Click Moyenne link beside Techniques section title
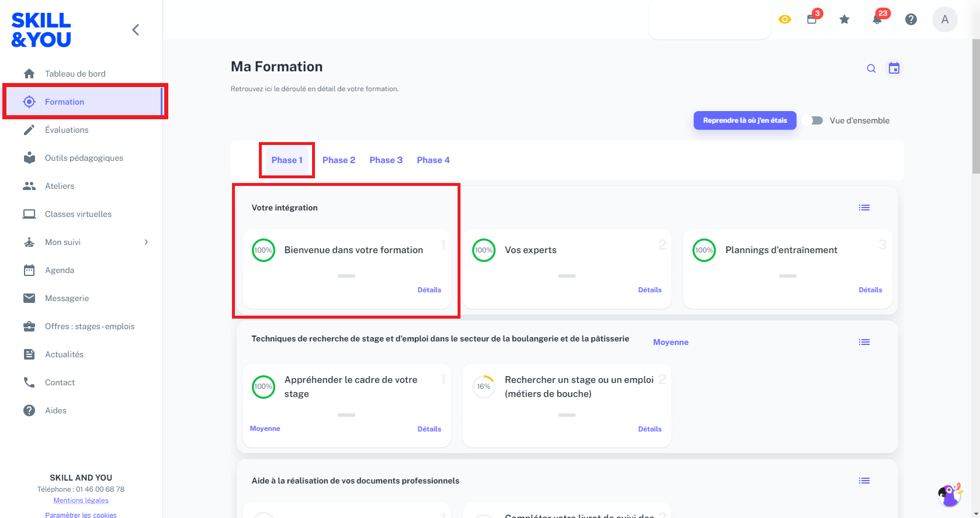Image resolution: width=980 pixels, height=518 pixels. 671,342
